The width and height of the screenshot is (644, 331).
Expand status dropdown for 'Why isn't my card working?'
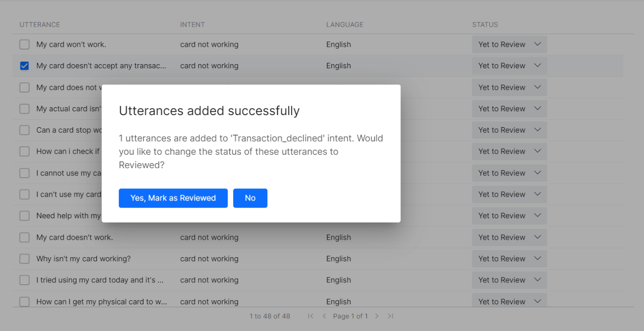pos(509,259)
